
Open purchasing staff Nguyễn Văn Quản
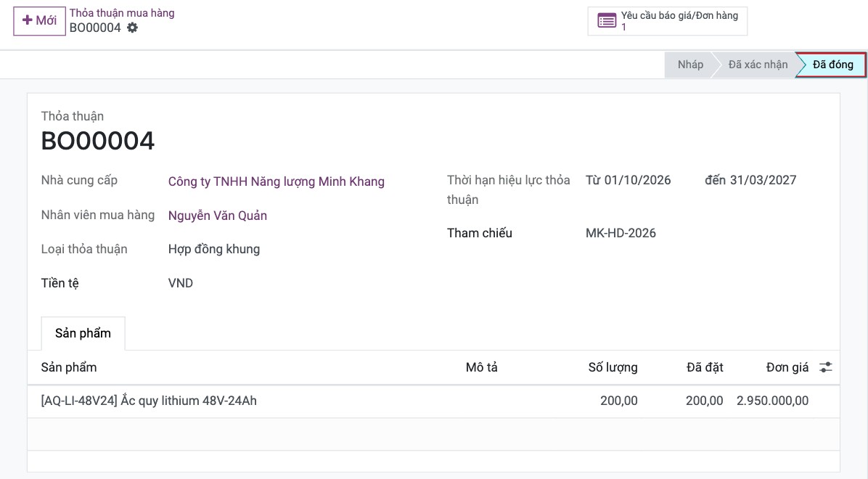(218, 216)
